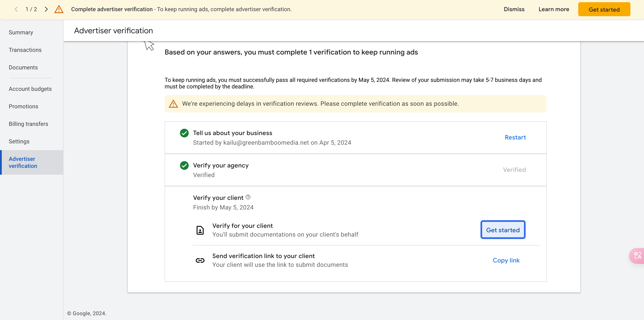Click green check beside Verify your agency

[184, 165]
